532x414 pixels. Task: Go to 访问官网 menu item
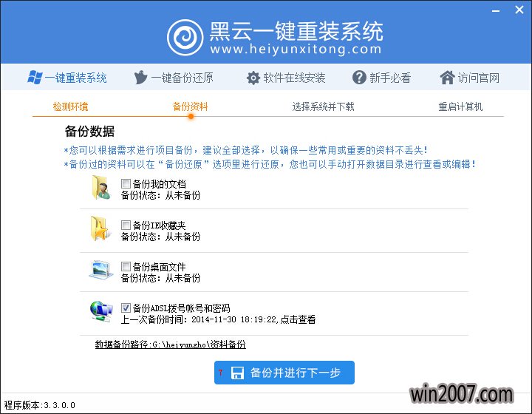470,78
